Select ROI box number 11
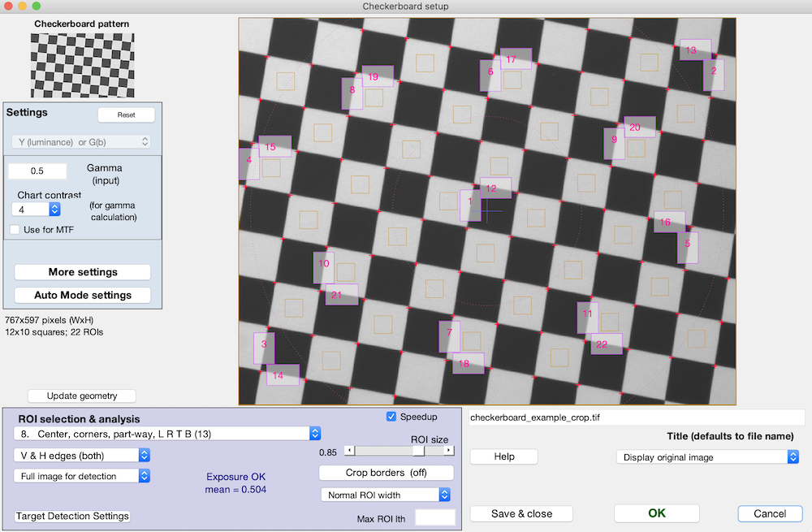This screenshot has width=812, height=532. 588,318
